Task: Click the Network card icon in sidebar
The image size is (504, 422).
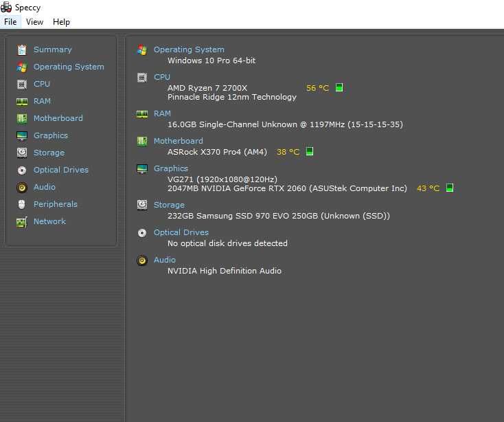Action: (22, 222)
